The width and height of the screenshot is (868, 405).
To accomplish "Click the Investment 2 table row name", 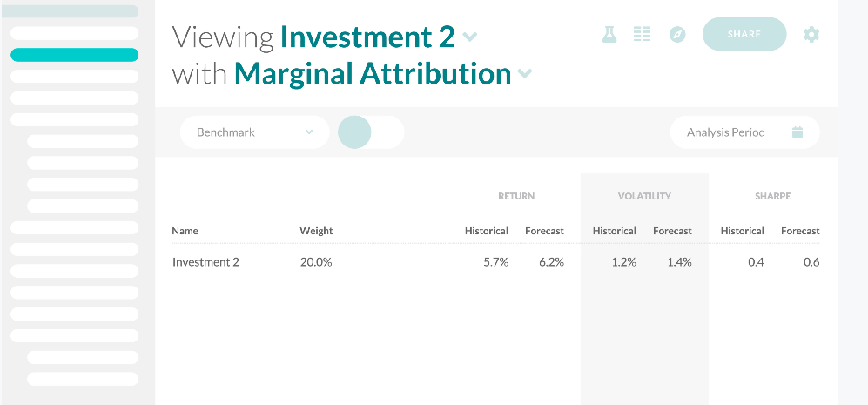I will pyautogui.click(x=205, y=262).
